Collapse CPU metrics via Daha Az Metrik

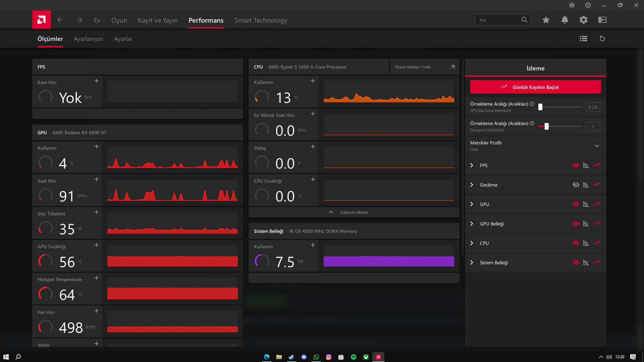pyautogui.click(x=354, y=213)
